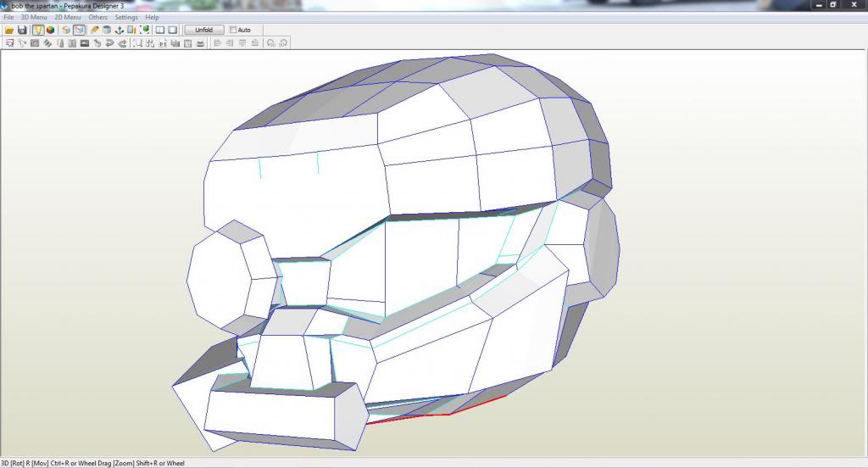
Task: Click the eighth lower-row icon, before the arrow pair
Action: pos(97,43)
